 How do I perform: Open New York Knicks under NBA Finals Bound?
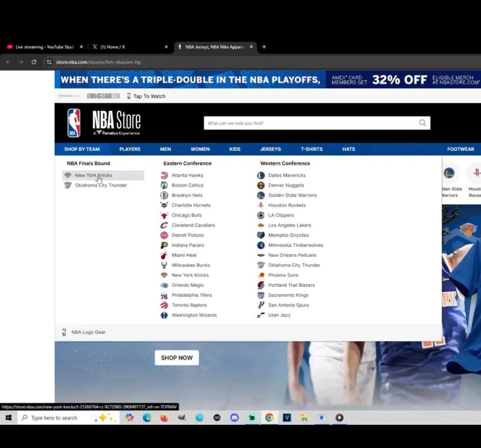pos(103,175)
